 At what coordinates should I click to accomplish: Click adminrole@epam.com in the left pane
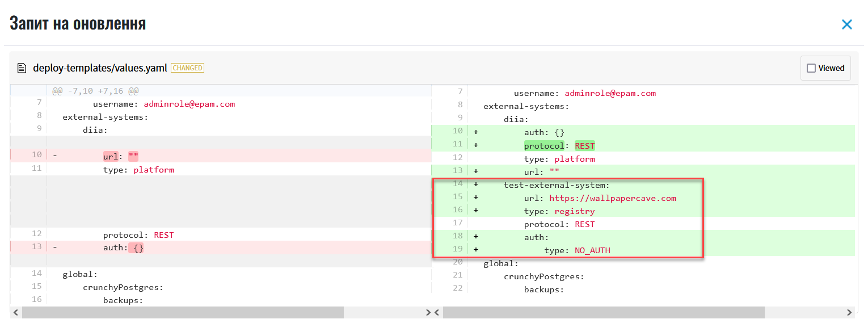click(189, 104)
